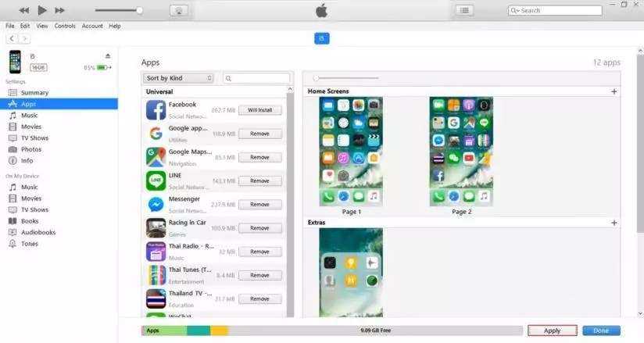This screenshot has height=343, width=644.
Task: Adjust the home screen zoom slider
Action: 317,78
